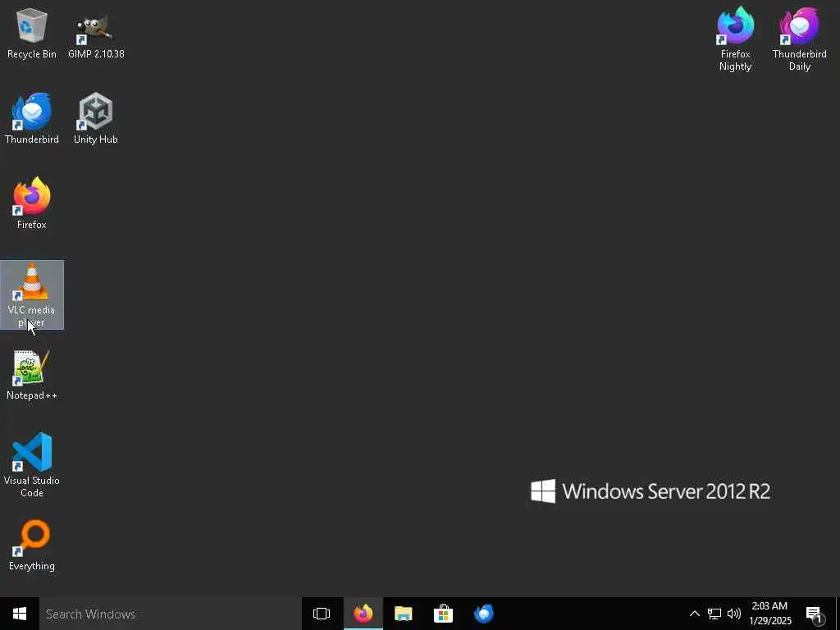
Task: Select the Firefox desktop shortcut
Action: 32,204
